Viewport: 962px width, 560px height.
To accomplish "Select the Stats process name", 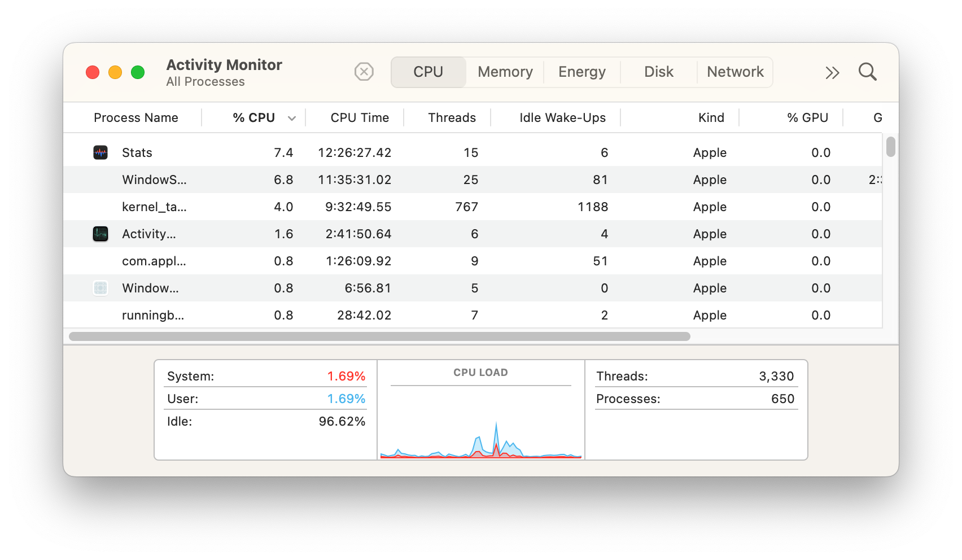I will [137, 152].
